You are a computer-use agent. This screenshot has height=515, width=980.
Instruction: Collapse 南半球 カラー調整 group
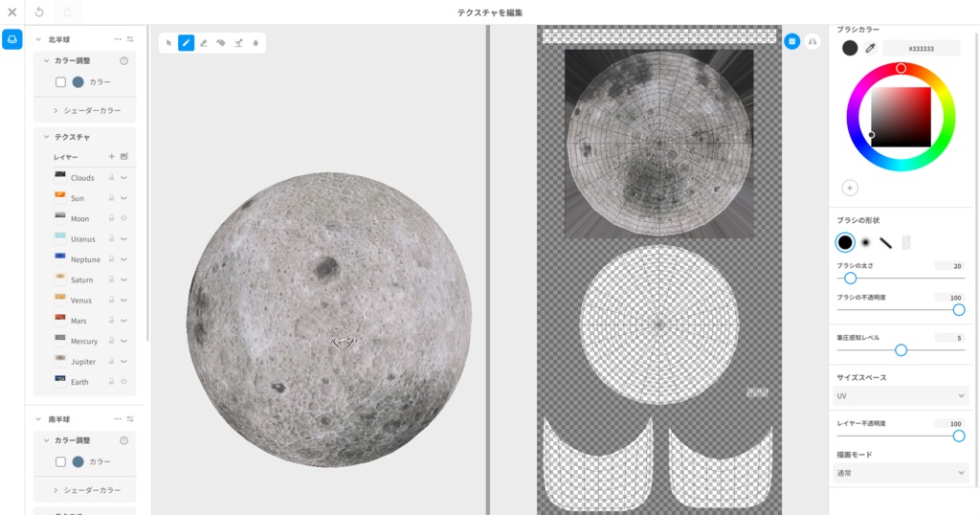pos(46,440)
